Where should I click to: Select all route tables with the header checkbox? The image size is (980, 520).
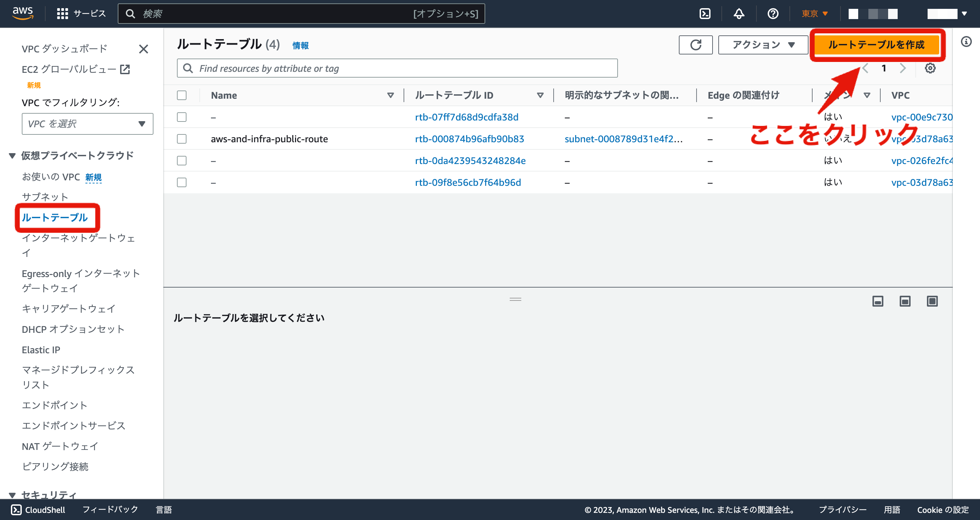tap(181, 96)
